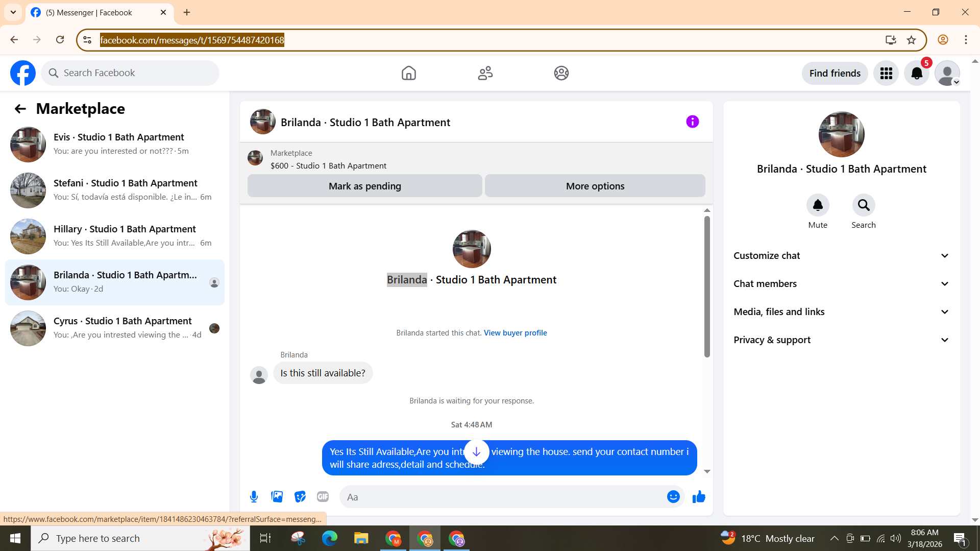Open Evis Studio 1 Bath Apartment chat

click(x=115, y=145)
